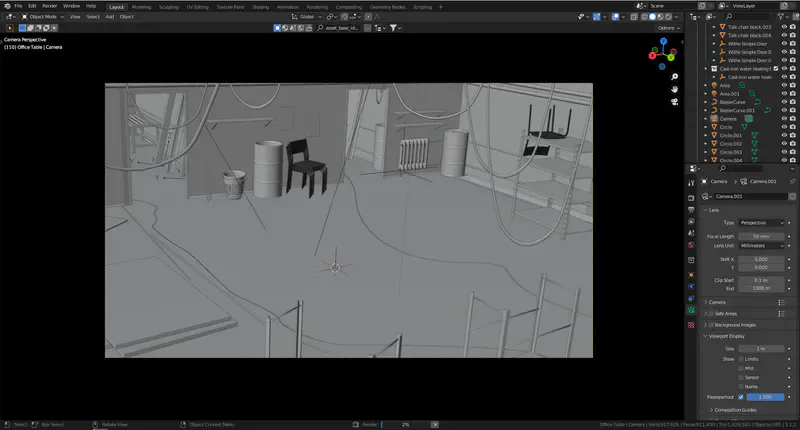
Task: Adjust the Passepartout 1.000 slider
Action: point(765,397)
